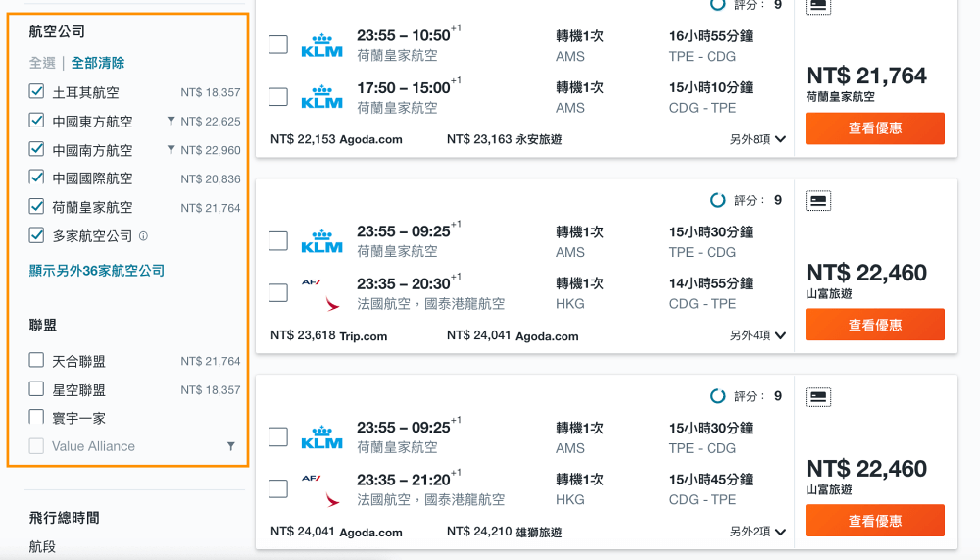Click the filter icon next to 中國南方航空 price
This screenshot has width=980, height=560.
tap(171, 149)
